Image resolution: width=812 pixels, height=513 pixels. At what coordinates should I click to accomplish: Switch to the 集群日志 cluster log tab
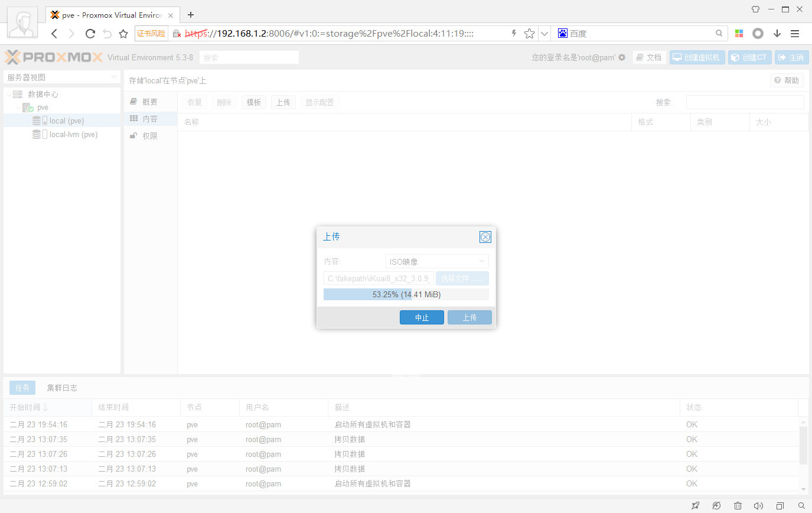pyautogui.click(x=62, y=388)
